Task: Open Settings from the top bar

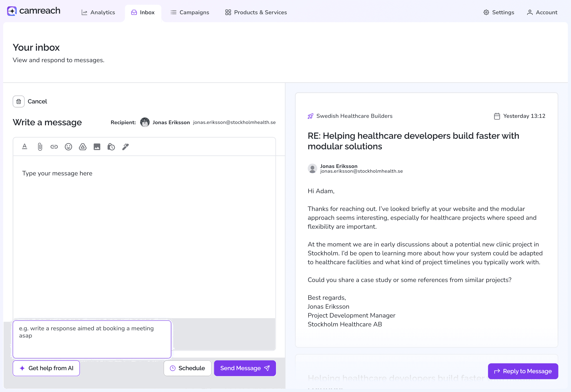Action: click(499, 12)
